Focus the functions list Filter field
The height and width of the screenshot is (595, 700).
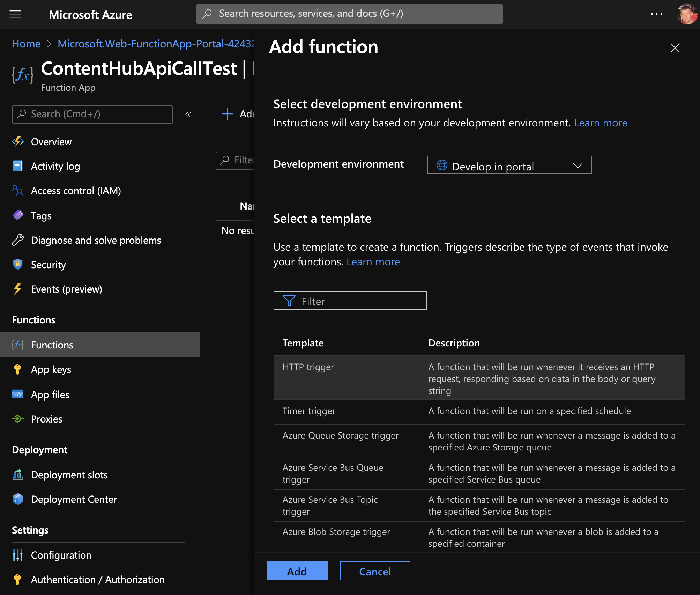pyautogui.click(x=235, y=160)
